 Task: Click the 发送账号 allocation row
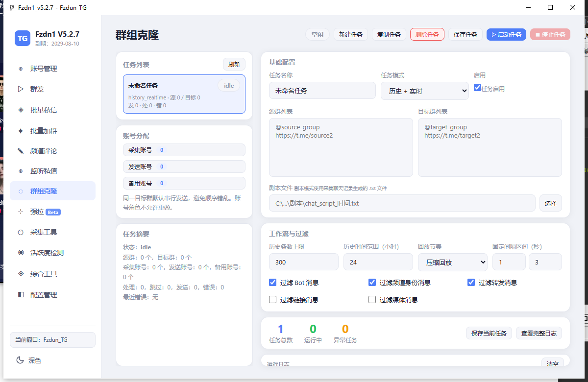pyautogui.click(x=184, y=167)
